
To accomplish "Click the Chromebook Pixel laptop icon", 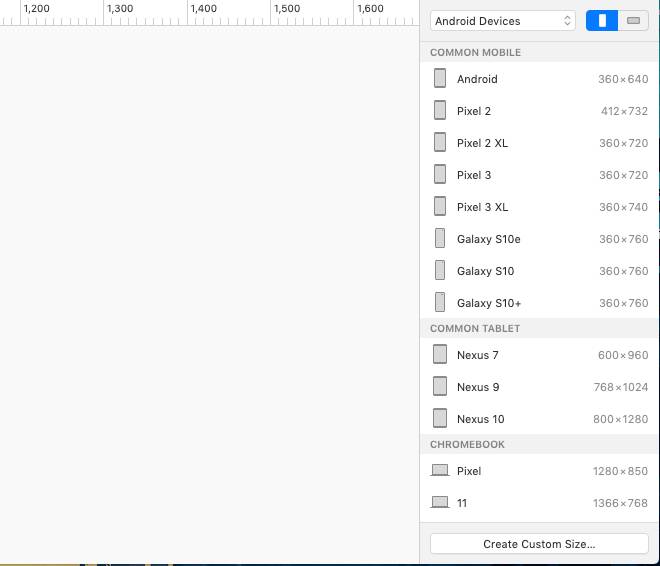I will (440, 470).
